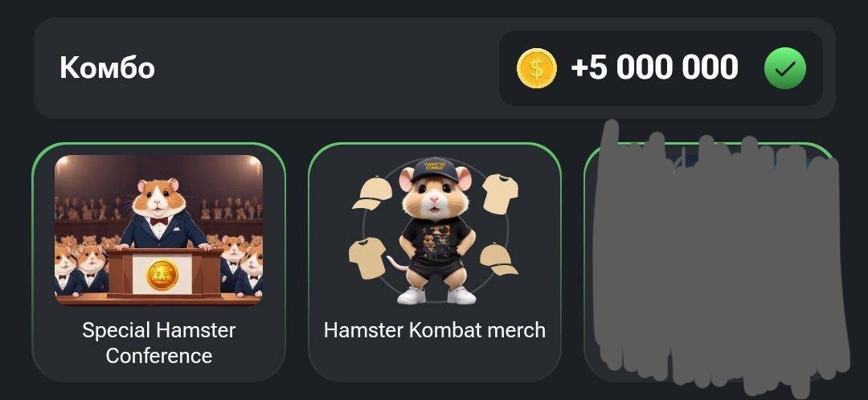Image resolution: width=868 pixels, height=400 pixels.
Task: Tap the tuxedo hamster speaker's face
Action: [x=159, y=198]
